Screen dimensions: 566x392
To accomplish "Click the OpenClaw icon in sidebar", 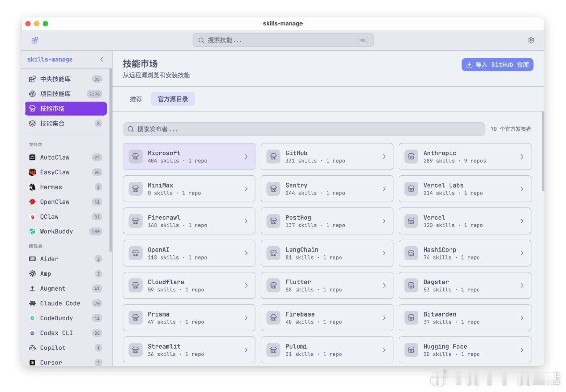I will tap(32, 202).
